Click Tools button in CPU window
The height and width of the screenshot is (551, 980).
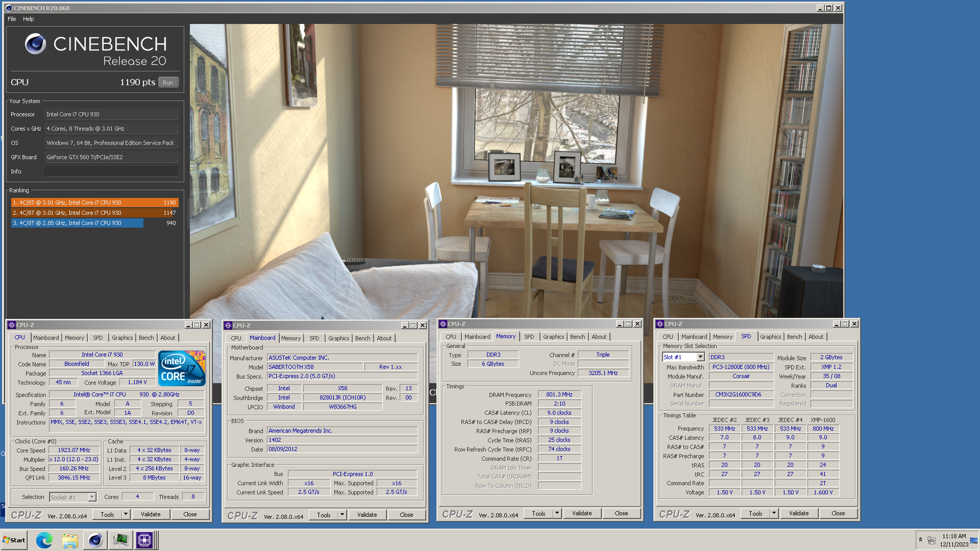108,515
